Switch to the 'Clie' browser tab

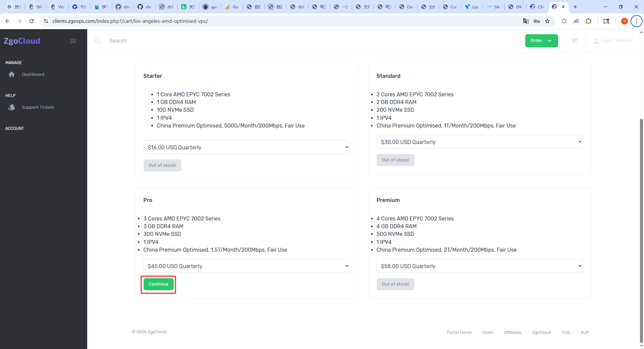tap(537, 7)
